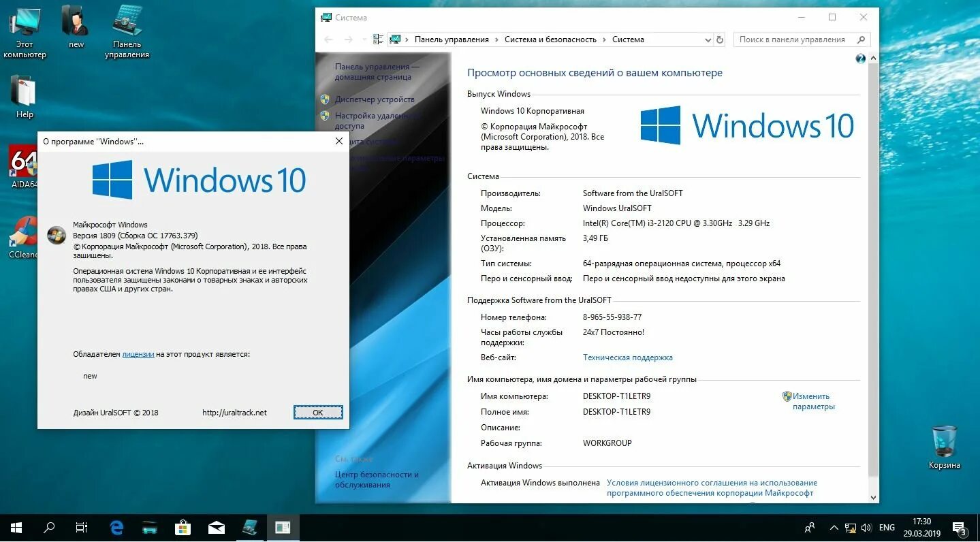The width and height of the screenshot is (980, 542).
Task: Select the CCleaner desktop icon
Action: click(x=24, y=238)
